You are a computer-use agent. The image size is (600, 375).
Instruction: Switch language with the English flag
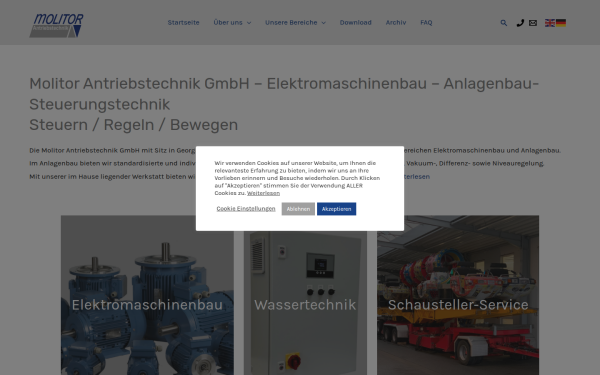[x=550, y=23]
